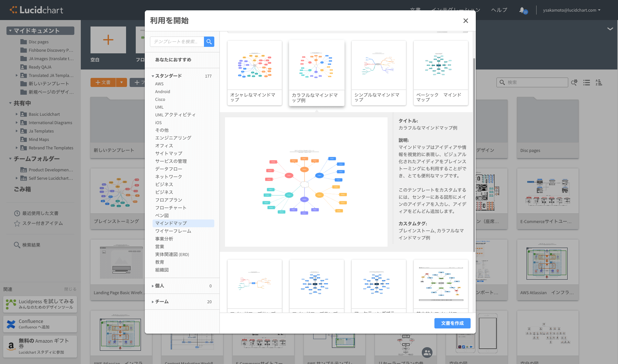
Task: Click the 文書を作成 button
Action: [x=452, y=323]
